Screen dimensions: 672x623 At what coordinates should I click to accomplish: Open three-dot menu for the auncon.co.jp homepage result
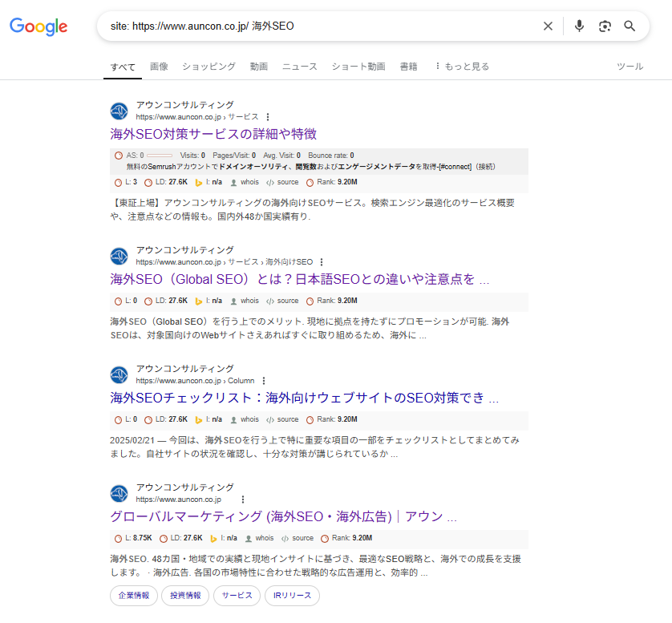(x=243, y=500)
